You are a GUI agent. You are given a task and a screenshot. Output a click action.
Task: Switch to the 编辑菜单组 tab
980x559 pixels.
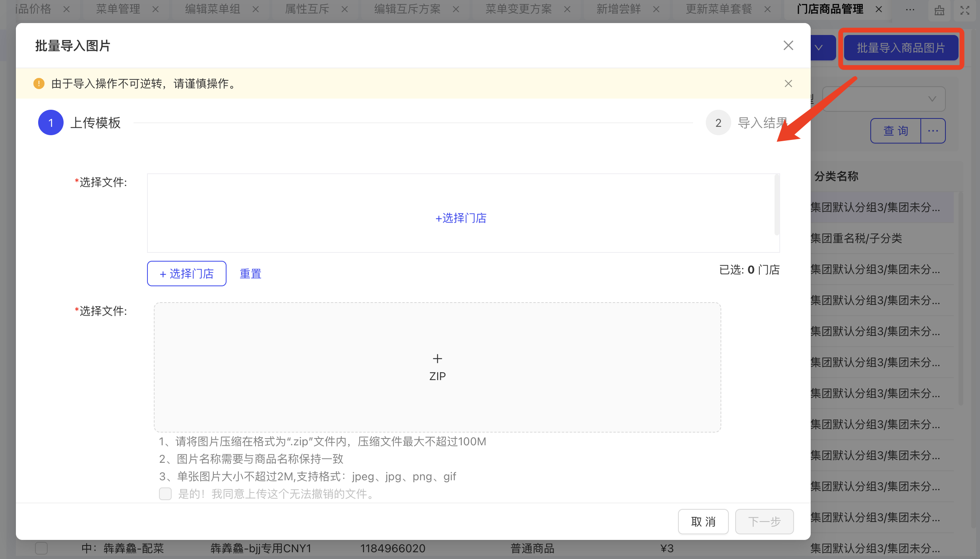(x=213, y=9)
